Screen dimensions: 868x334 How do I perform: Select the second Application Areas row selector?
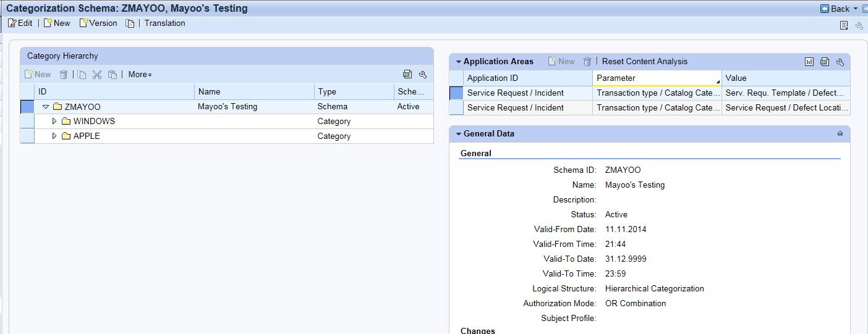(456, 107)
